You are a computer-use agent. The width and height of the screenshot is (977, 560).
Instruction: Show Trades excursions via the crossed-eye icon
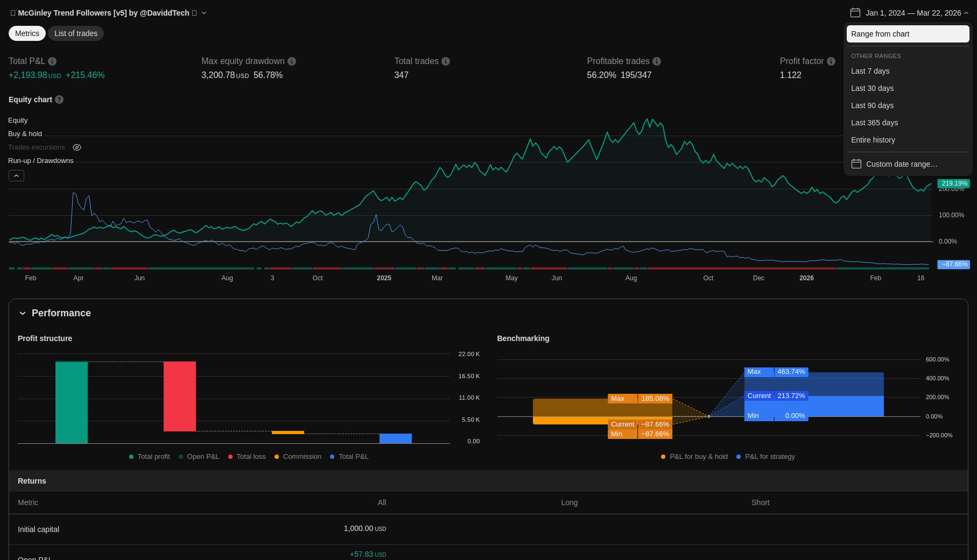(77, 147)
